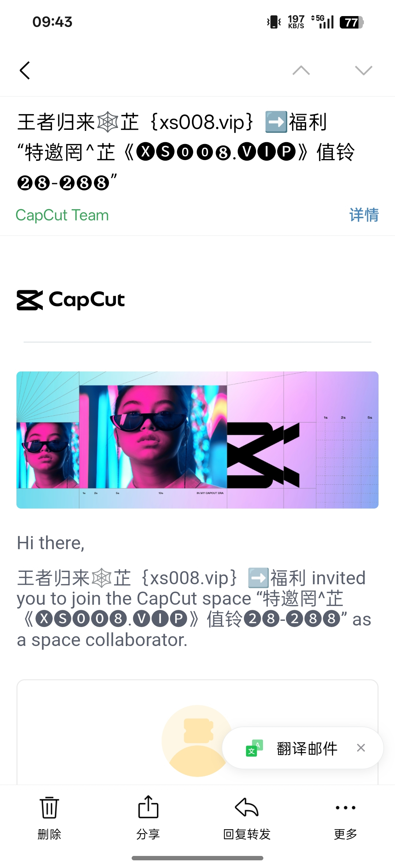Go to next email with down chevron
395x868 pixels.
click(364, 70)
